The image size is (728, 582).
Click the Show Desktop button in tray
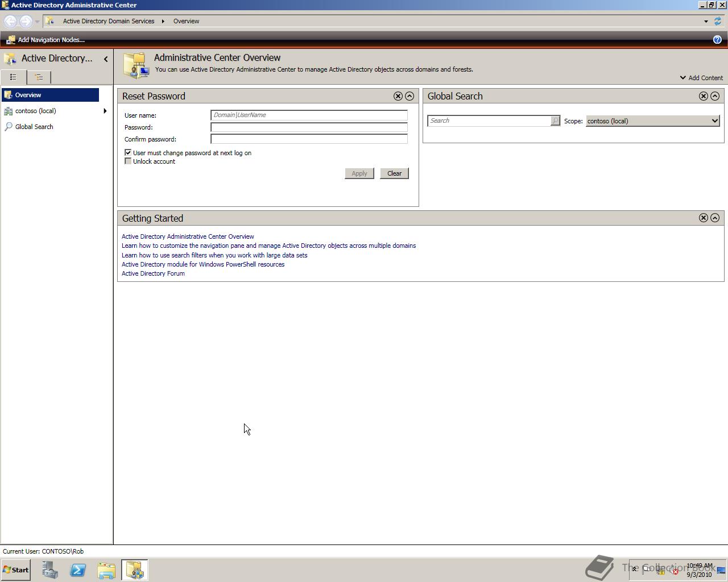[721, 570]
